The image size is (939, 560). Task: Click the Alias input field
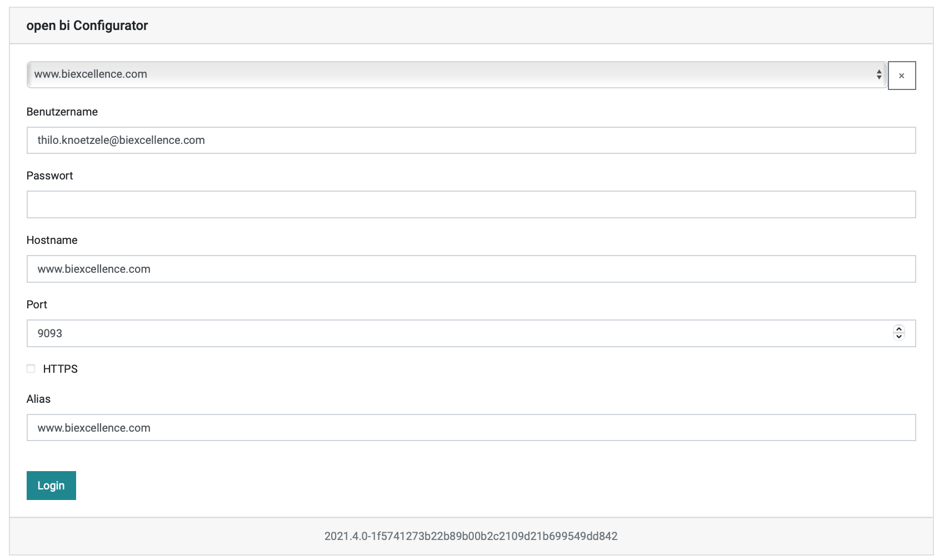click(471, 428)
